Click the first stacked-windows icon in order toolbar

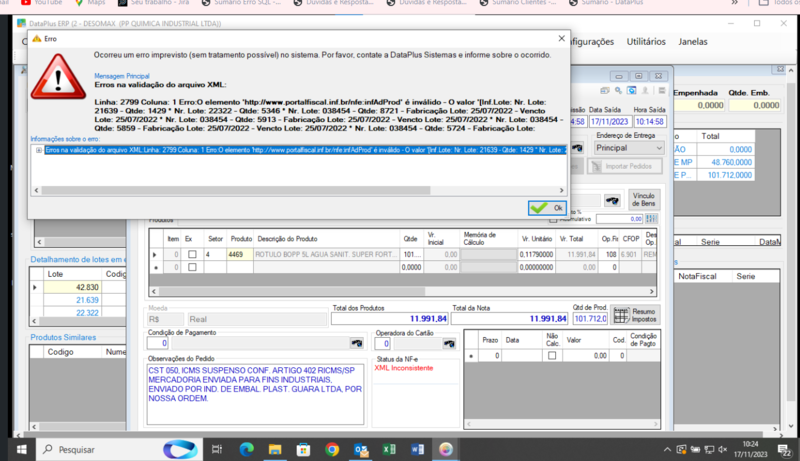tap(605, 91)
